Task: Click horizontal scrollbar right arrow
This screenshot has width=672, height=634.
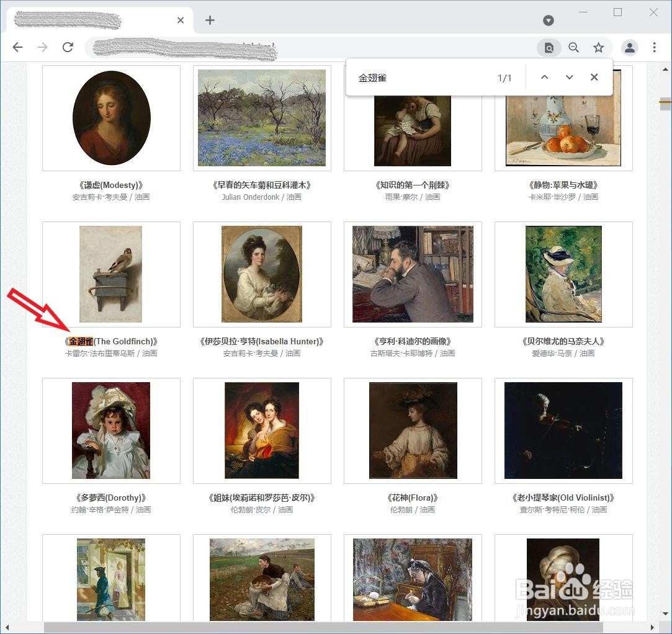Action: coord(653,628)
